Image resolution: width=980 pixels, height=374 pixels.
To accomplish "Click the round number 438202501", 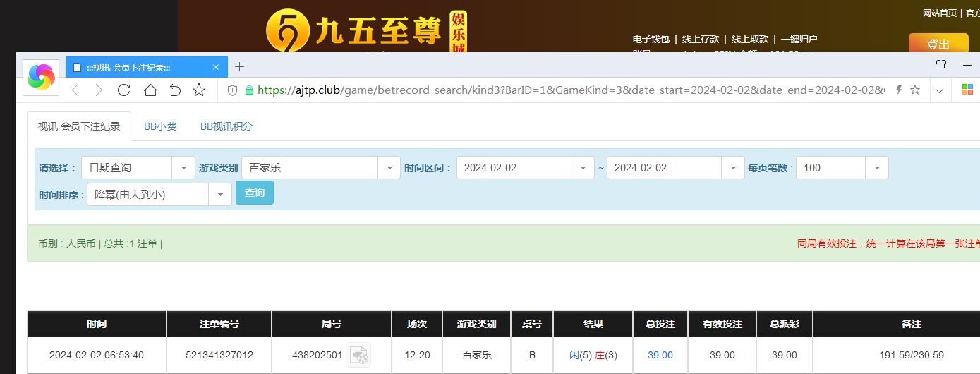I will [x=317, y=356].
